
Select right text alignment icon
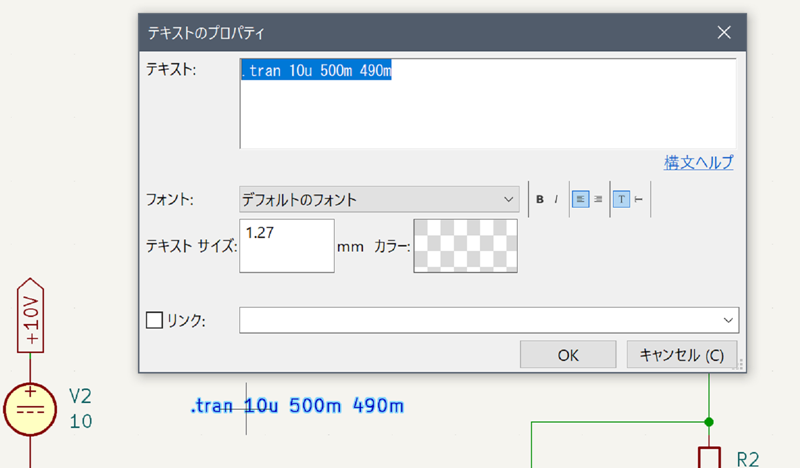(x=598, y=200)
